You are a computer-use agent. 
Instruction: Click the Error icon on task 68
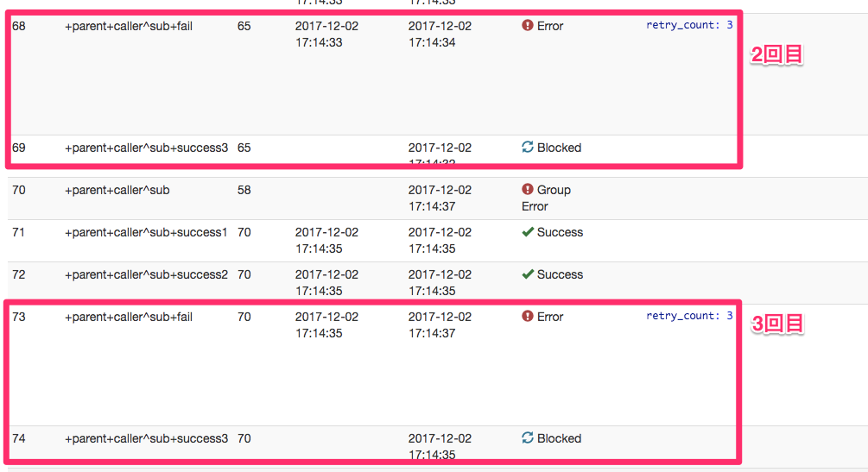pyautogui.click(x=528, y=26)
